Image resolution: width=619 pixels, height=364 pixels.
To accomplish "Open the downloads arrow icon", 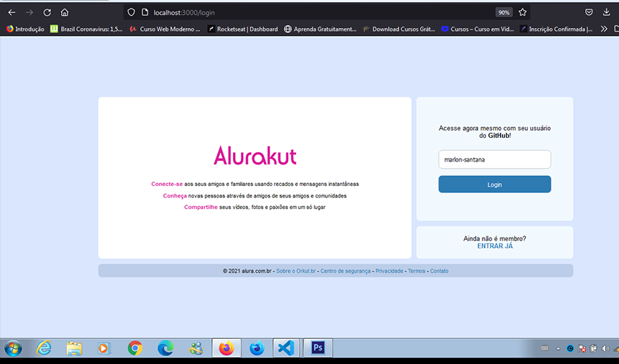I will tap(606, 13).
